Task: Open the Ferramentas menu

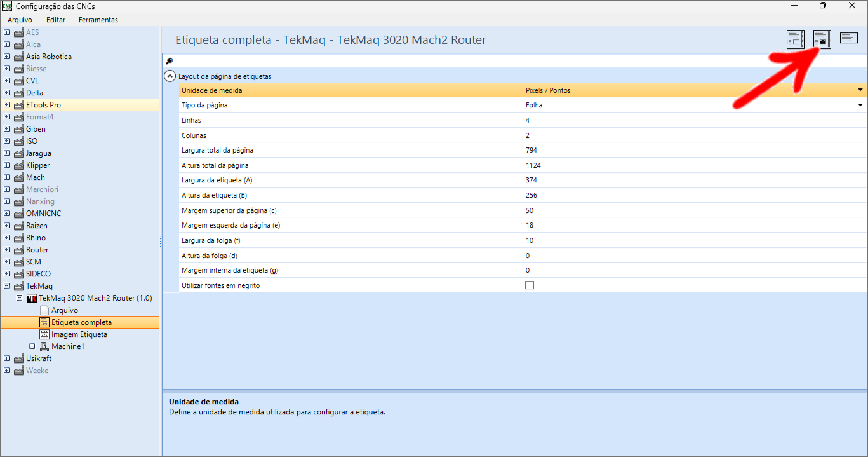Action: point(98,20)
